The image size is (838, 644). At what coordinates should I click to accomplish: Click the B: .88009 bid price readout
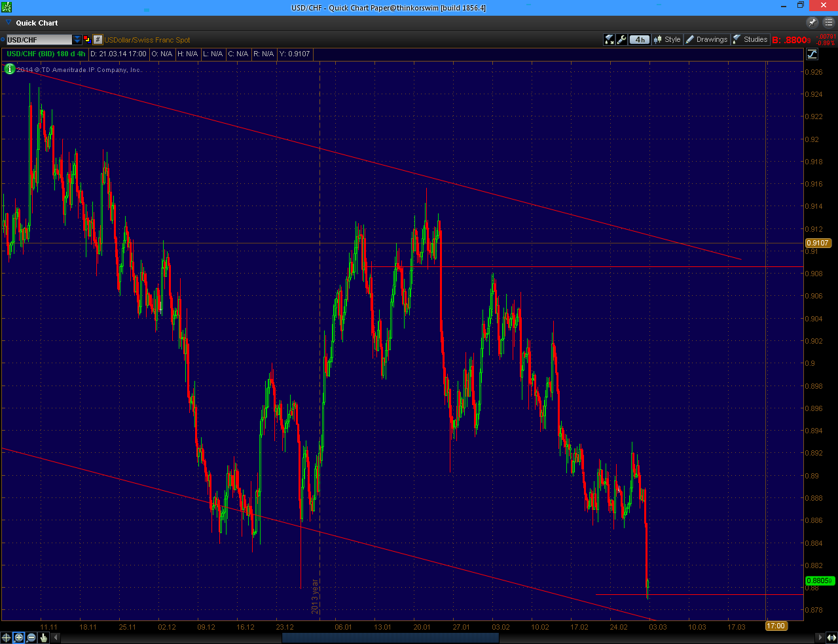coord(792,40)
